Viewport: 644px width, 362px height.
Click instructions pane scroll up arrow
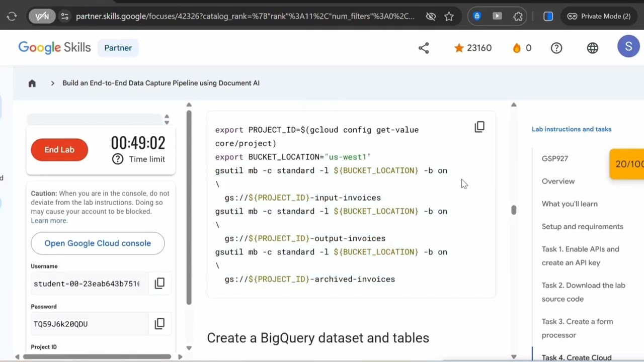(514, 105)
